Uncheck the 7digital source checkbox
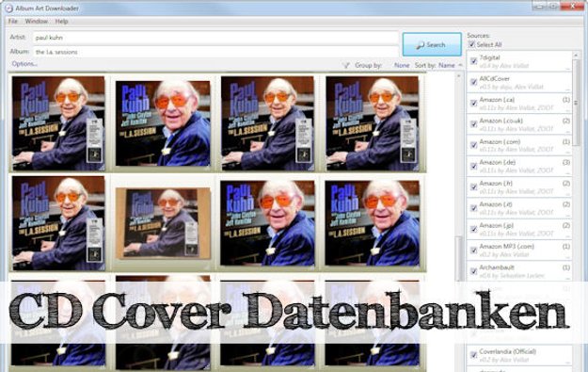Screen dimensions: 588x372 click(x=473, y=61)
